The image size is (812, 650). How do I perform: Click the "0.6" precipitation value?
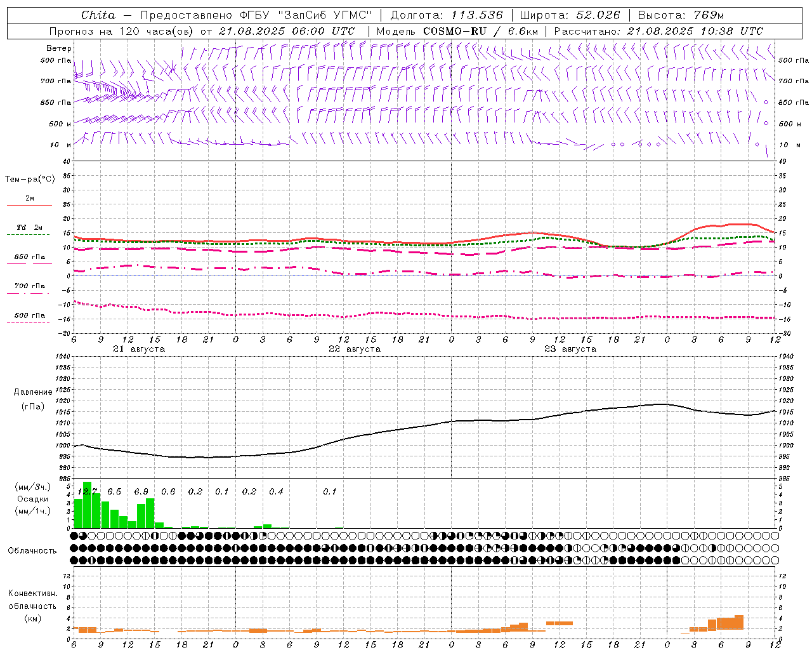point(168,492)
